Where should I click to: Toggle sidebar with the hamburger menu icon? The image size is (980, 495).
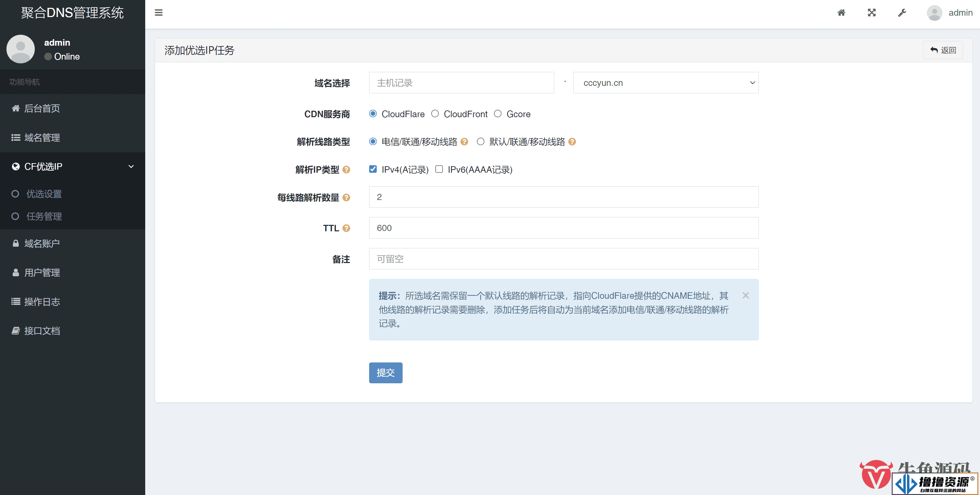click(159, 13)
